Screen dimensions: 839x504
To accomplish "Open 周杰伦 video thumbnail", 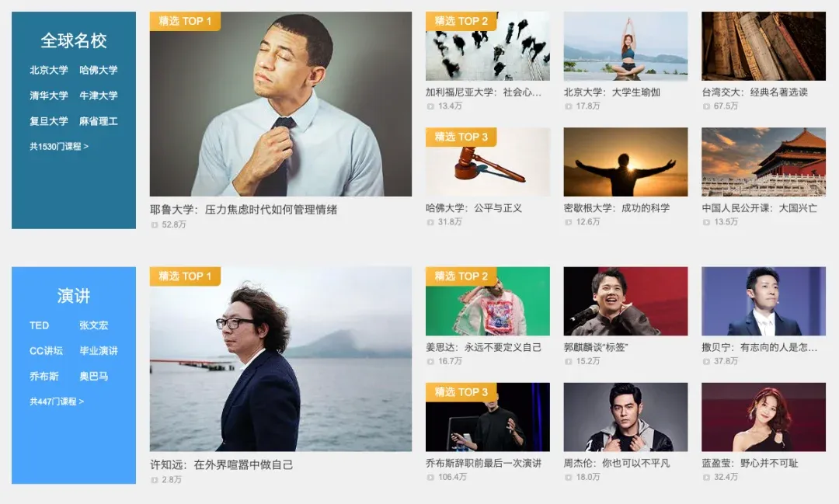I will coord(625,417).
